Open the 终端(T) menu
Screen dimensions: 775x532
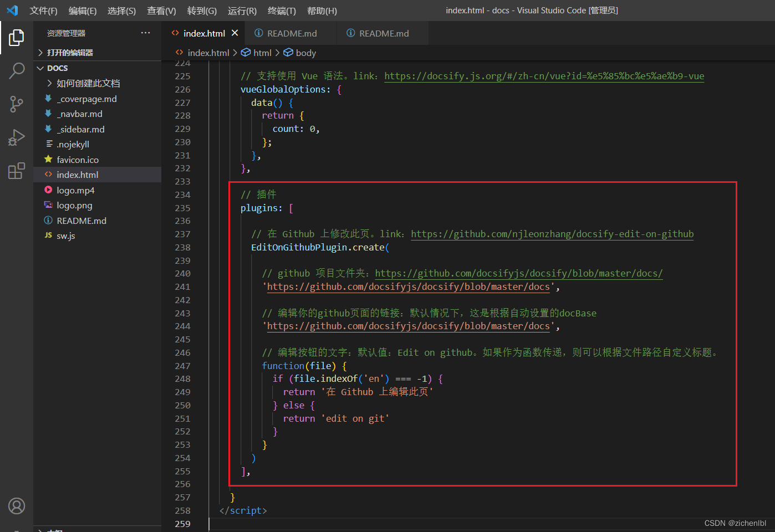tap(282, 11)
